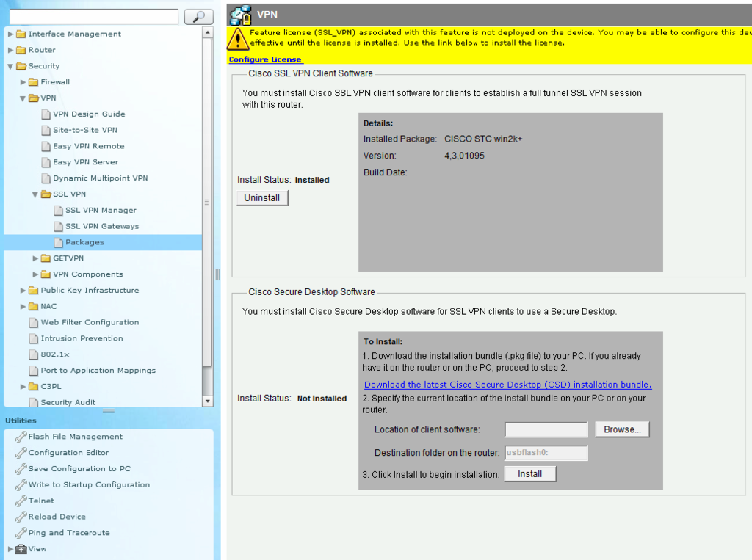752x560 pixels.
Task: Click the VPN Design Guide page icon
Action: coord(46,114)
